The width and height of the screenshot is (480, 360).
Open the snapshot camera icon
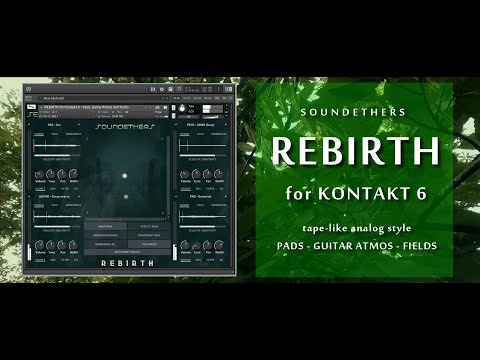tap(157, 107)
